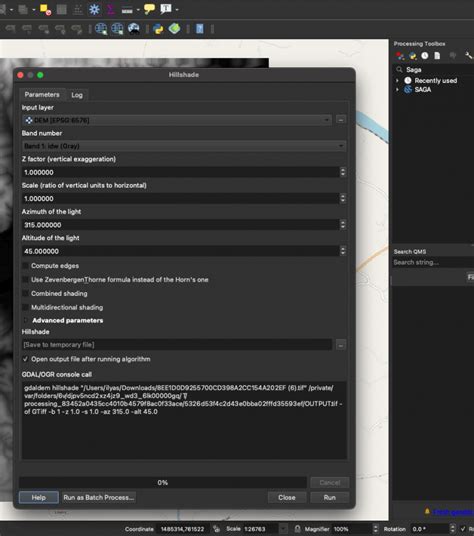Open measure tool dropdown arrow
Image resolution: width=474 pixels, height=536 pixels.
[138, 10]
